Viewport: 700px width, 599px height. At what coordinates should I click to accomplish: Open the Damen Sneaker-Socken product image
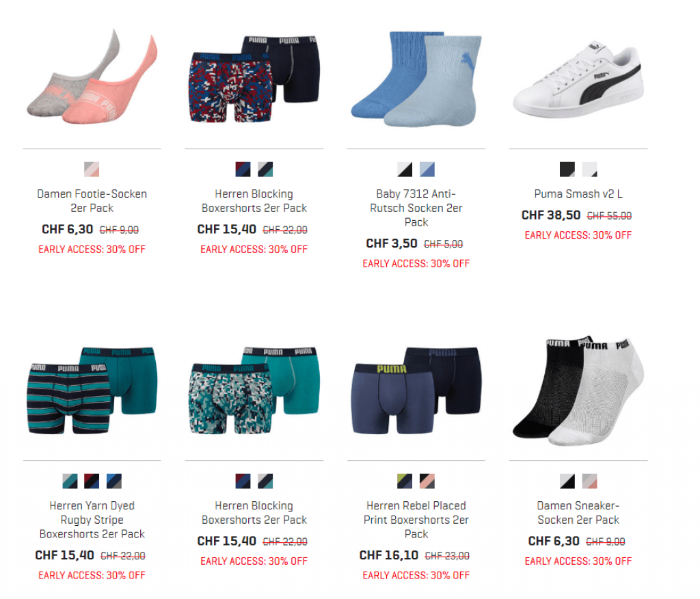pos(578,391)
